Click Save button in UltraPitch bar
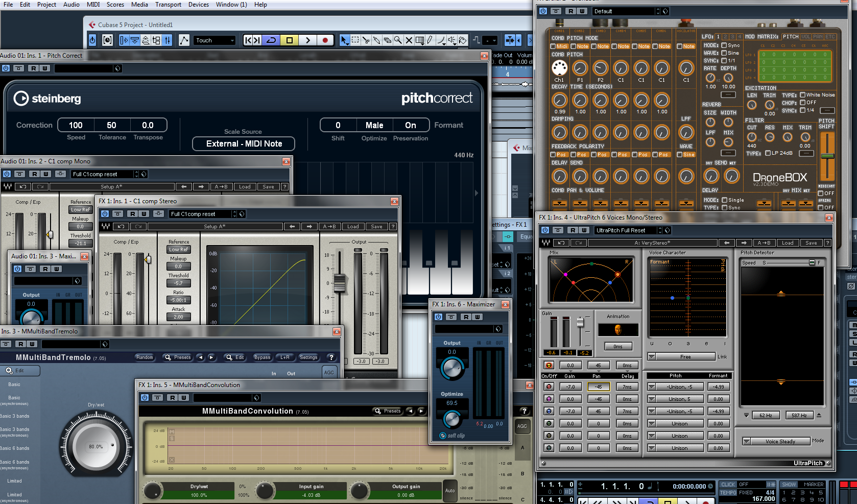This screenshot has width=857, height=504. tap(811, 243)
